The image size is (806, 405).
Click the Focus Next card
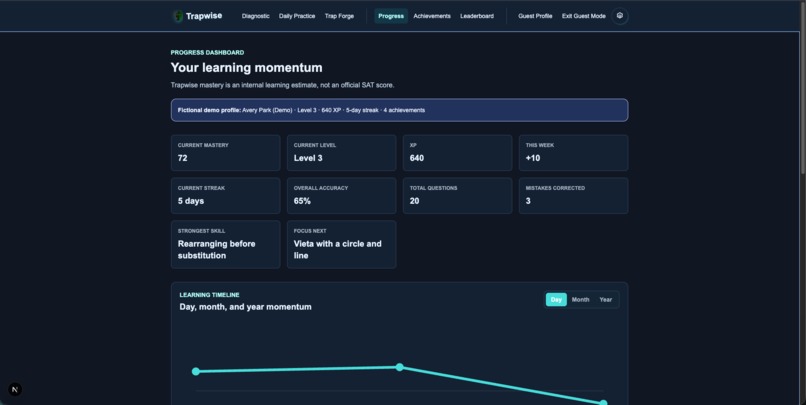point(341,245)
